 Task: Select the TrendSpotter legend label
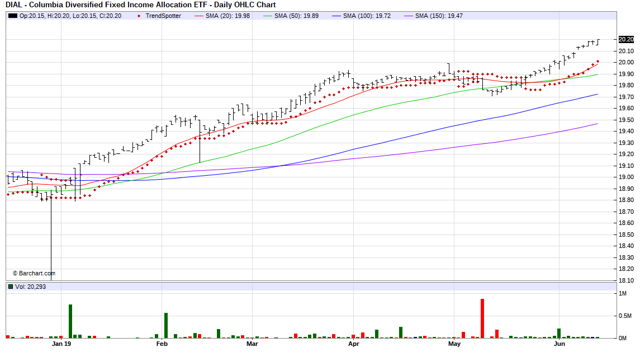(x=163, y=16)
